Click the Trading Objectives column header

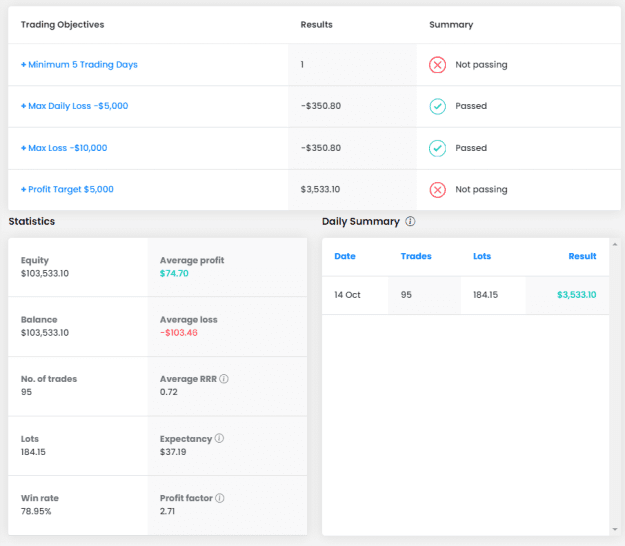[x=63, y=25]
